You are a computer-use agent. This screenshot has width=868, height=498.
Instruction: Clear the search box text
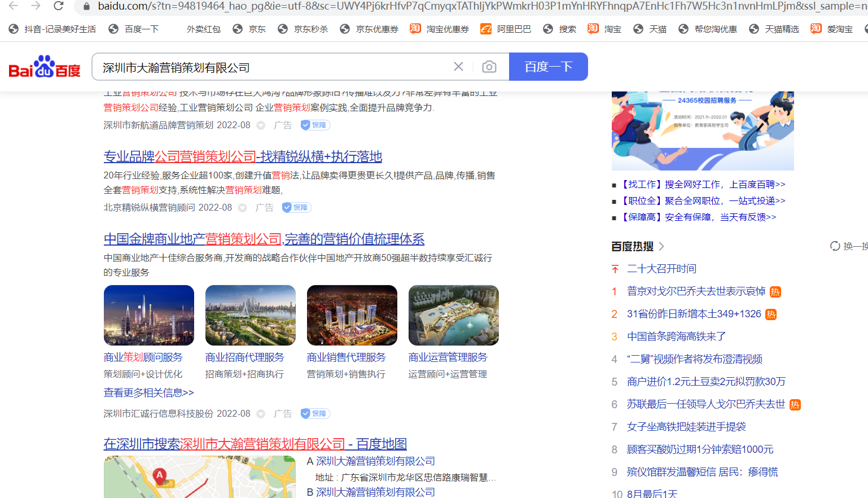458,67
